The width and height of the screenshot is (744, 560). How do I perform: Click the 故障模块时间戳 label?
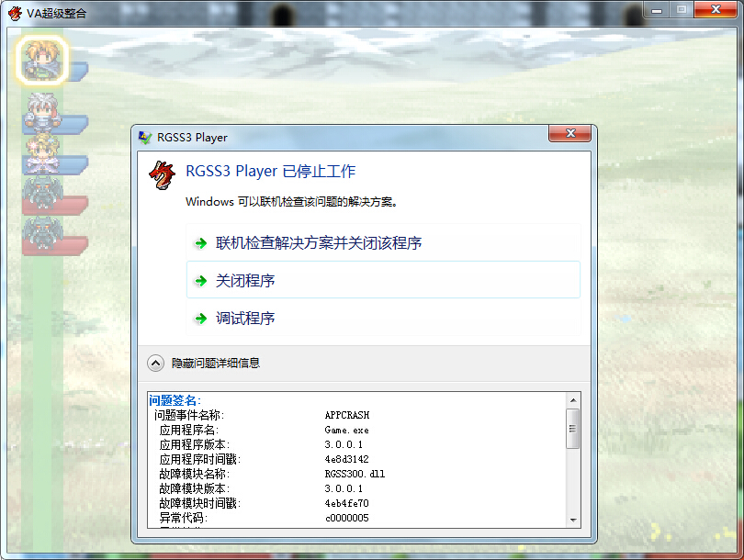[200, 503]
